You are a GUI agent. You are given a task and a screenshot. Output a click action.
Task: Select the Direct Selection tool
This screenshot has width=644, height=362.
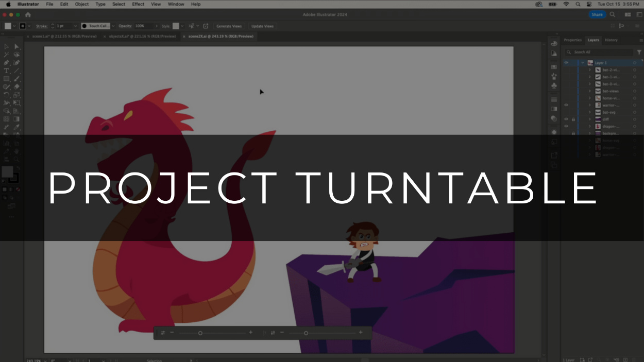point(16,46)
